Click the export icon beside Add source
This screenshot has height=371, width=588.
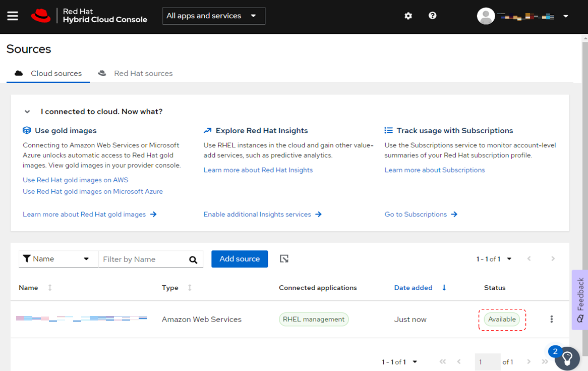click(284, 259)
